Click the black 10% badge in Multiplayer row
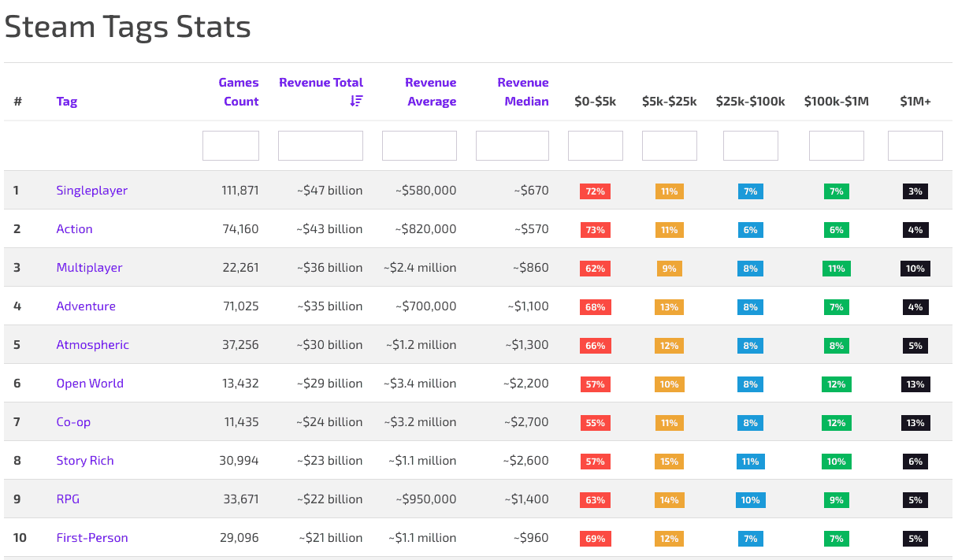Viewport: 958px width, 560px height. 915,269
